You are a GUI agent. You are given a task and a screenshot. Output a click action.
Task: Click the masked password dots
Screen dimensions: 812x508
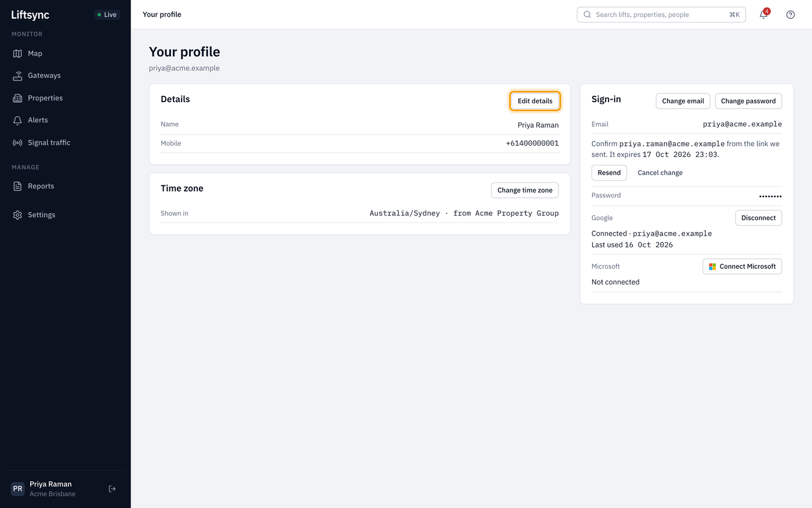coord(770,196)
